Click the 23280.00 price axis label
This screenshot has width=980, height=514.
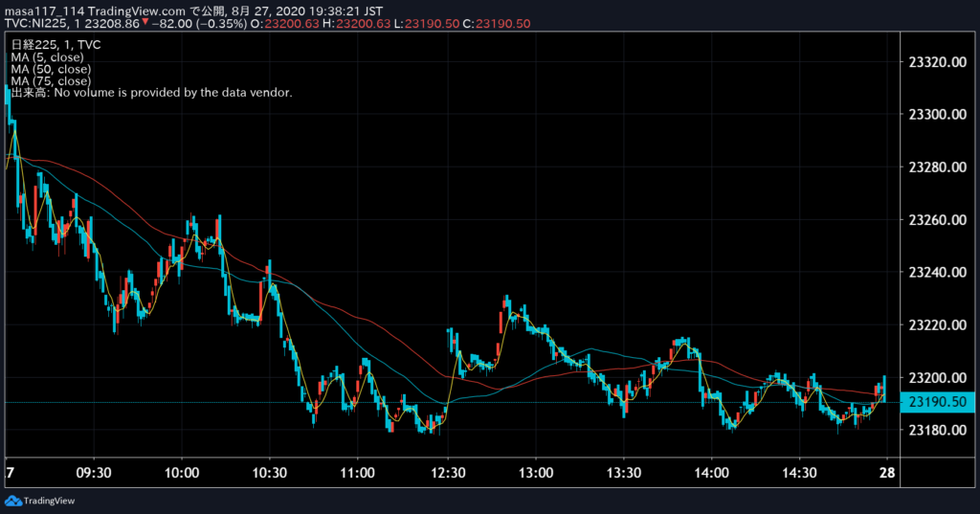coord(938,167)
